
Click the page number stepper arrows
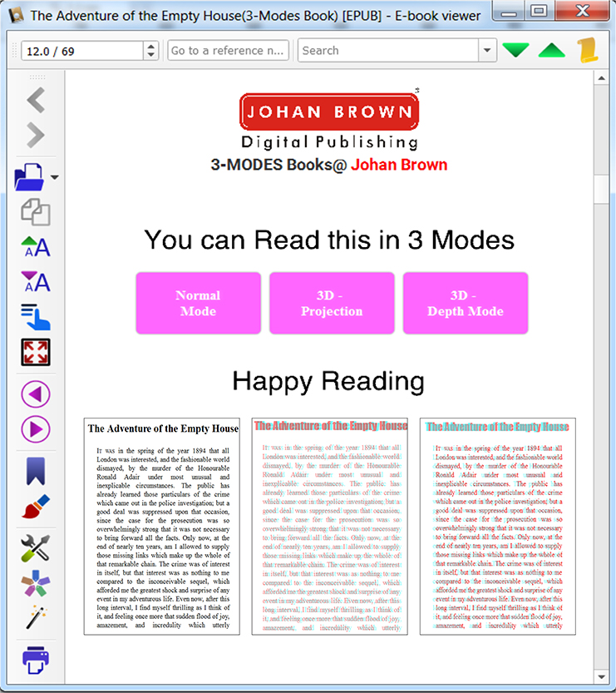150,51
